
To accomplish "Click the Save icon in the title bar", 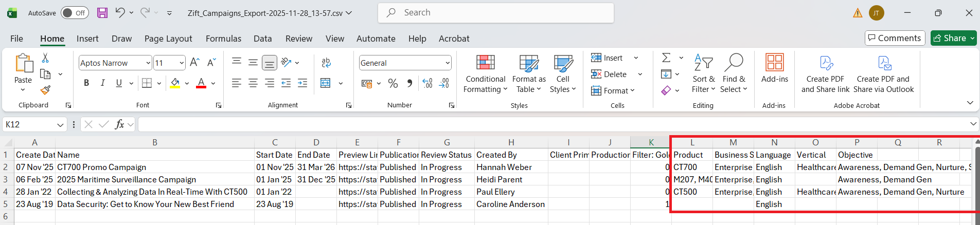I will pos(102,13).
